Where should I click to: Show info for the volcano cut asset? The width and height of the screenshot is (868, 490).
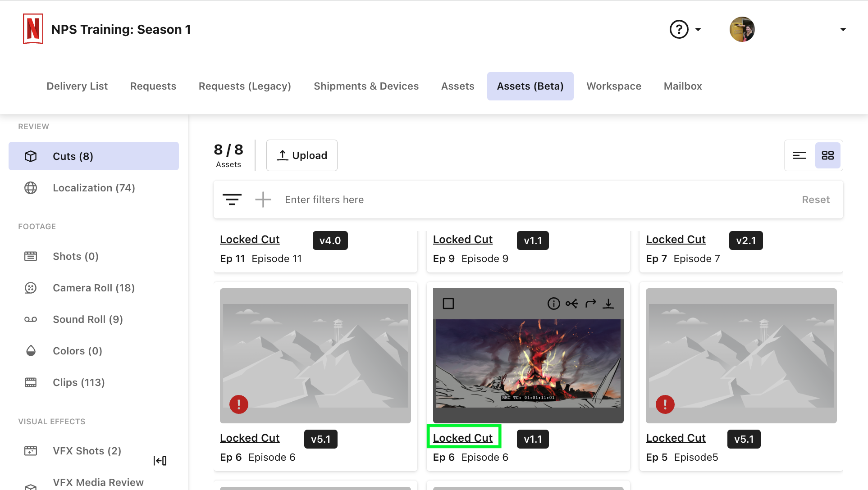pyautogui.click(x=553, y=304)
